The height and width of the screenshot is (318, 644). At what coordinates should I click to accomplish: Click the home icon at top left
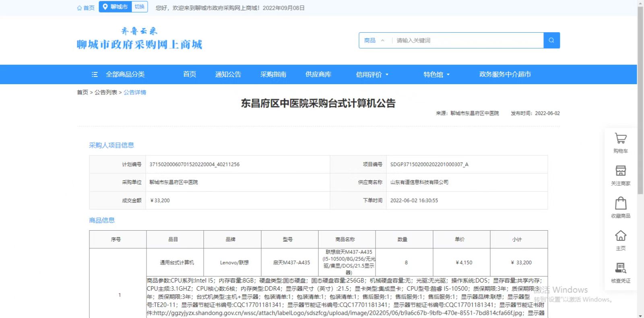[79, 8]
